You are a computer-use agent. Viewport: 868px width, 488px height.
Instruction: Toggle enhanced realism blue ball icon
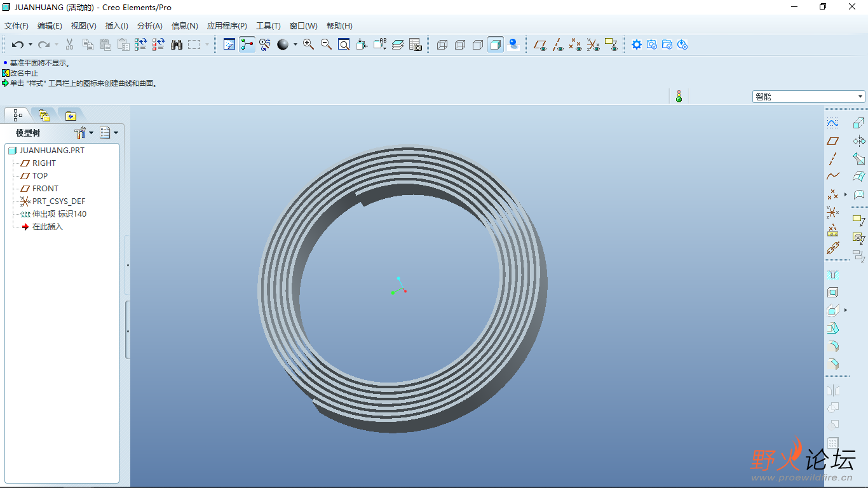coord(513,44)
